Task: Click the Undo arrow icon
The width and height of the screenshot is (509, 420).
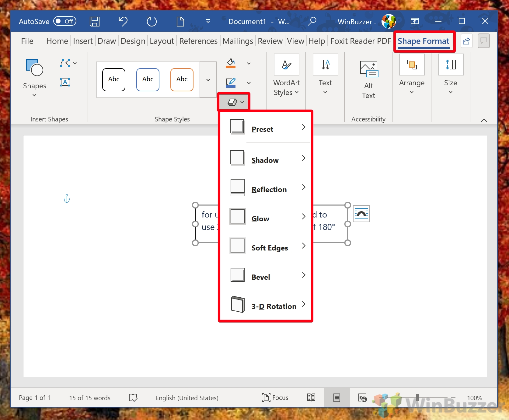Action: [123, 21]
